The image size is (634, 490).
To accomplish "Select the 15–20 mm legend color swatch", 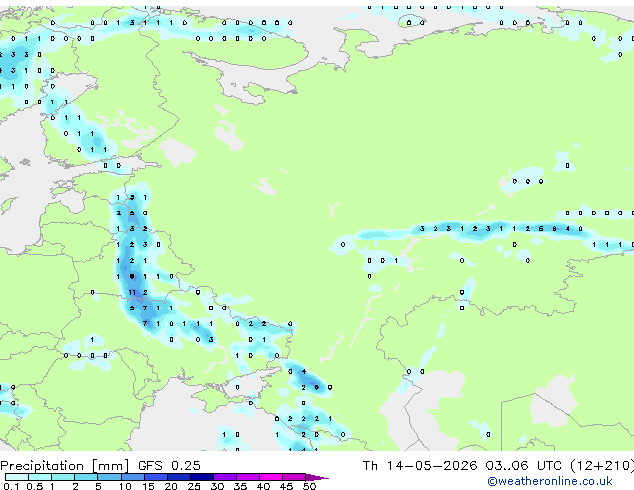I will coord(156,477).
